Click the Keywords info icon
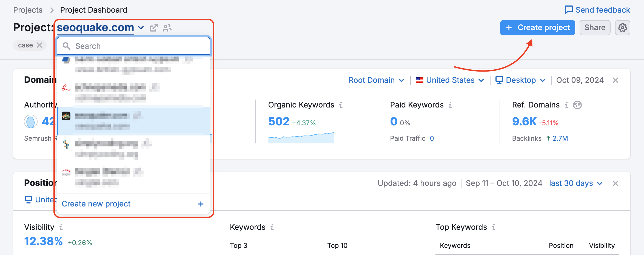 tap(272, 227)
